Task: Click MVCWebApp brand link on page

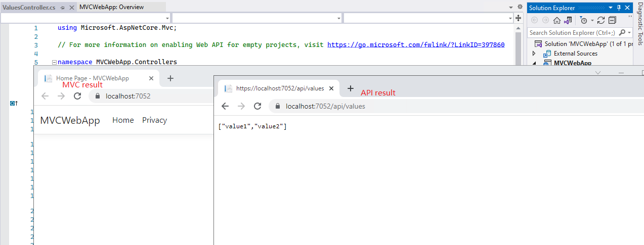Action: pos(70,120)
